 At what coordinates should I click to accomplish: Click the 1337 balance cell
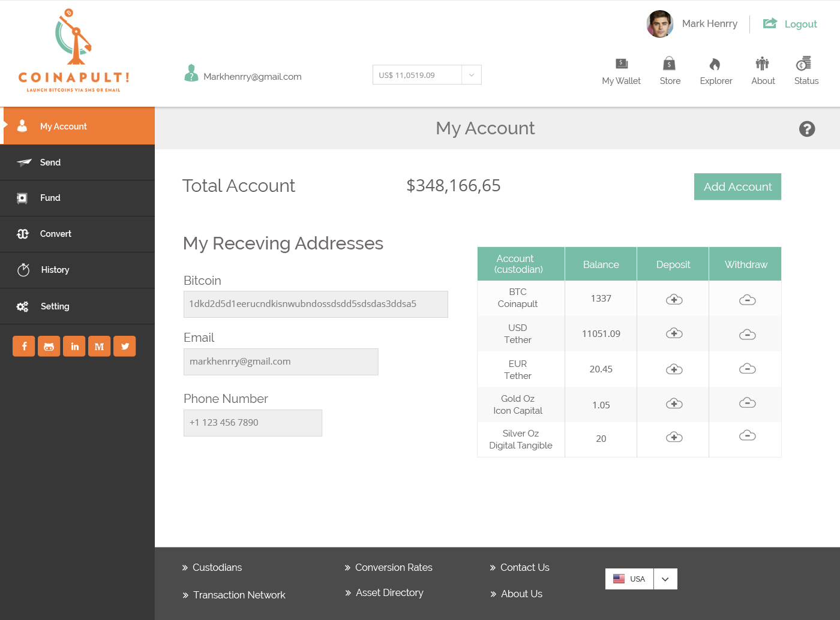(x=601, y=298)
